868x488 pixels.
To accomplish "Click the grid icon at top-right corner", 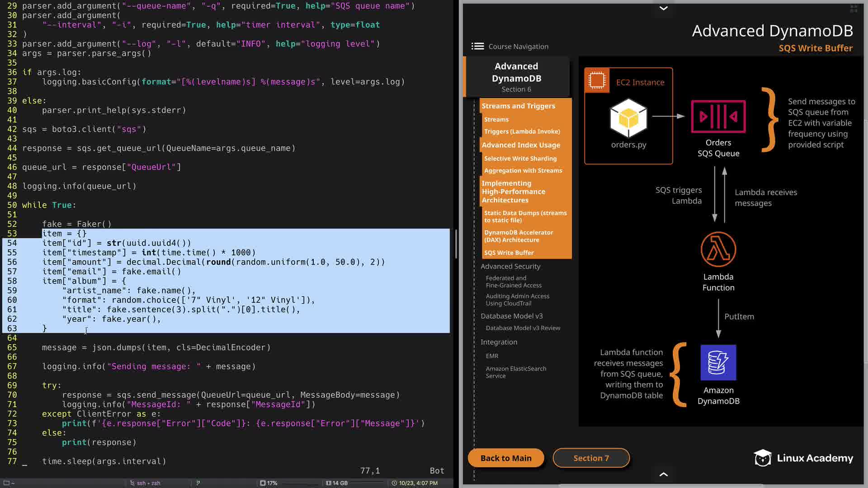I will [854, 9].
